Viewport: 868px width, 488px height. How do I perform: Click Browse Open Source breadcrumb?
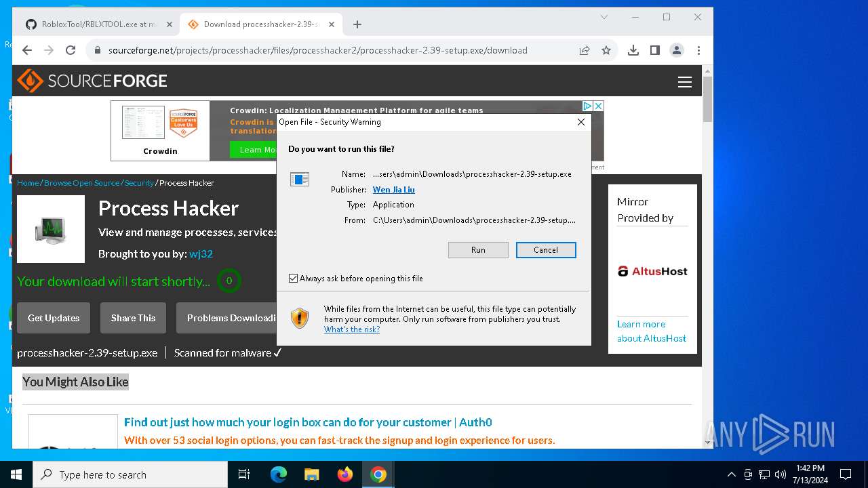point(82,183)
